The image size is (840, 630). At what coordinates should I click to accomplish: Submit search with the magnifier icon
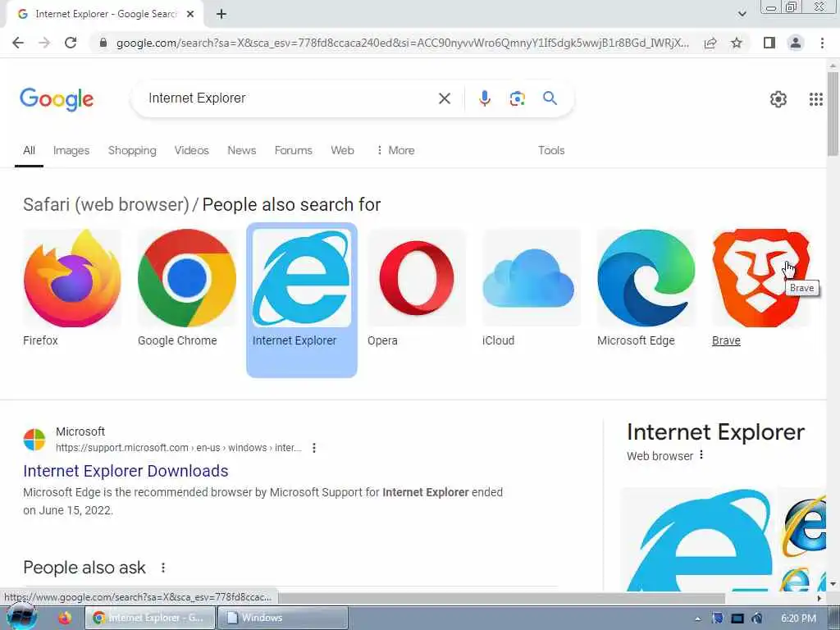(x=550, y=98)
